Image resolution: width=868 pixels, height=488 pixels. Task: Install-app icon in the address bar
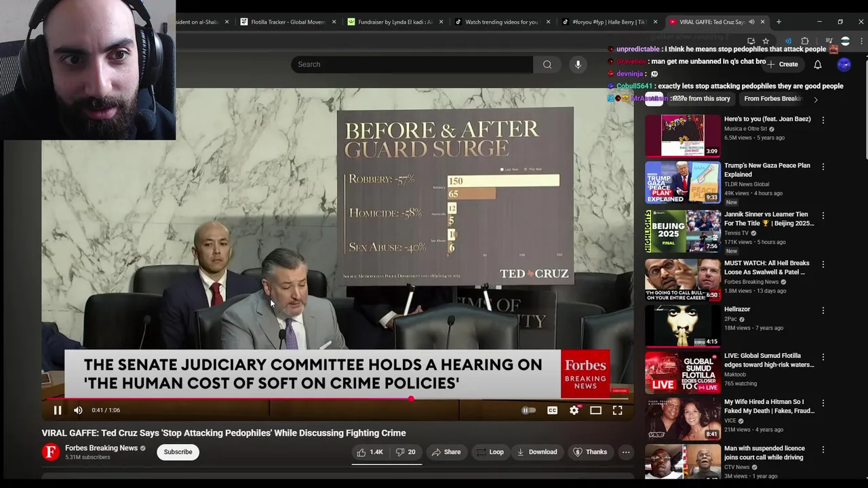(751, 41)
